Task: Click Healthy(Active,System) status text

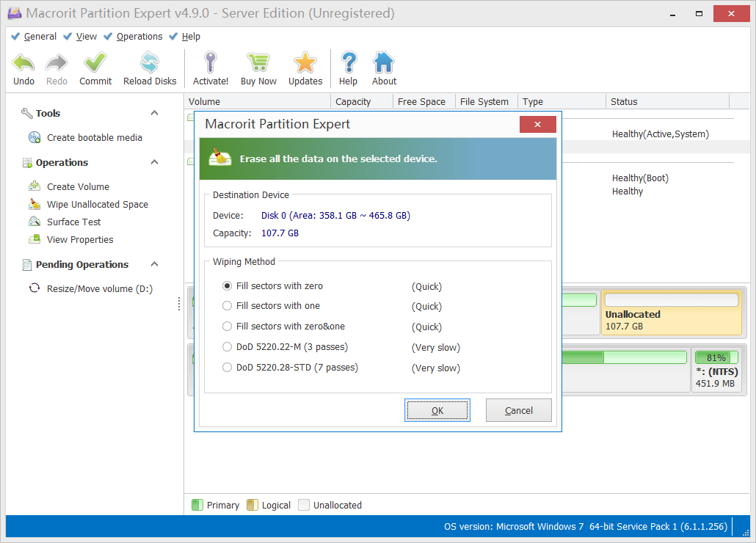Action: [660, 134]
